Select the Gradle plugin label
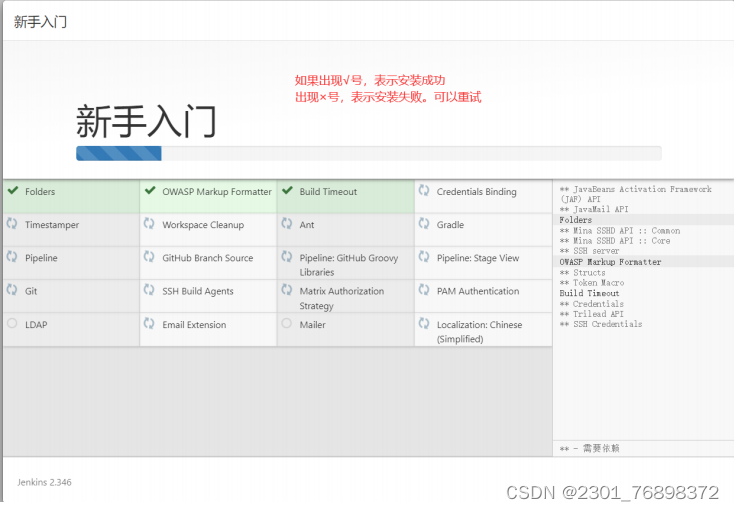734x511 pixels. [450, 225]
